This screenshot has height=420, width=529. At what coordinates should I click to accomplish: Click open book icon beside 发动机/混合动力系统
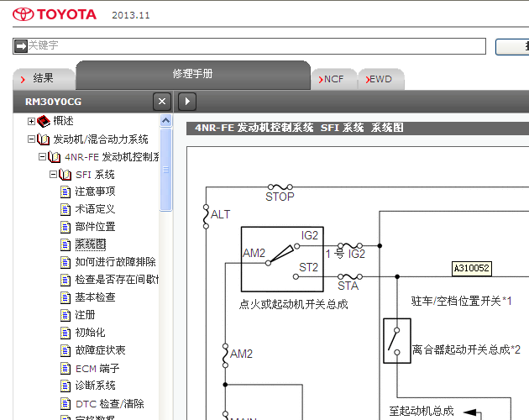[43, 139]
